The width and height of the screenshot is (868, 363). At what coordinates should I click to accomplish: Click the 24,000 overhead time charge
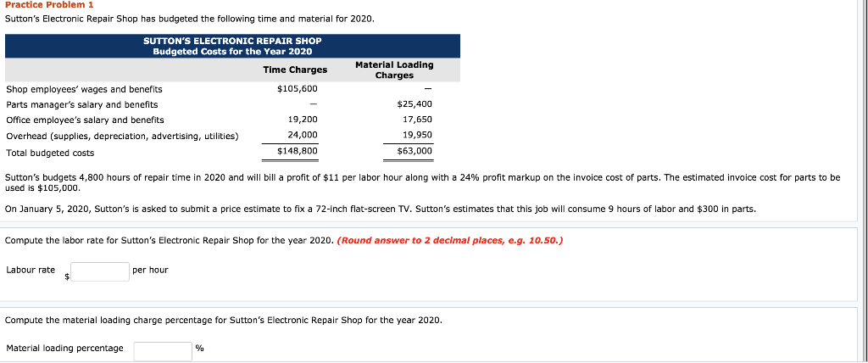tap(303, 135)
